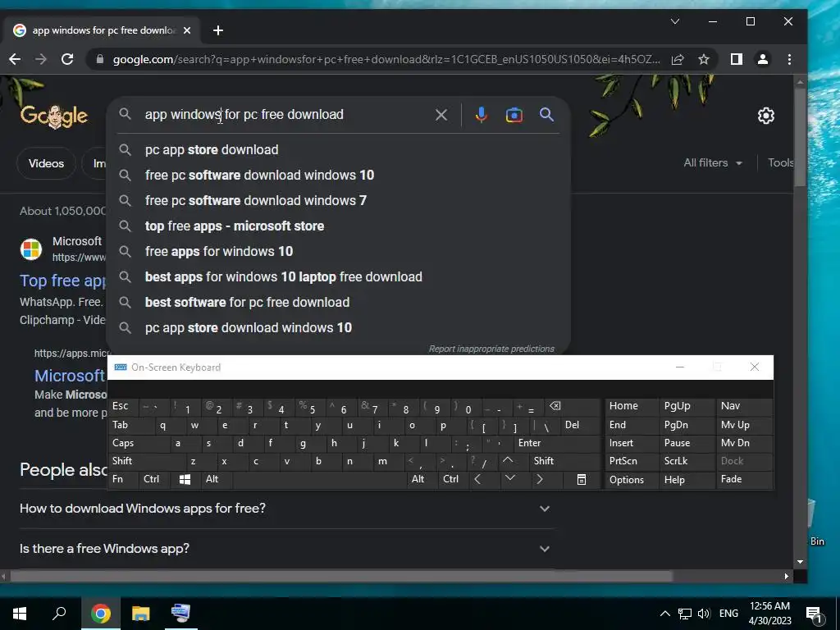The width and height of the screenshot is (840, 630).
Task: Open Google quick settings gear
Action: point(766,115)
